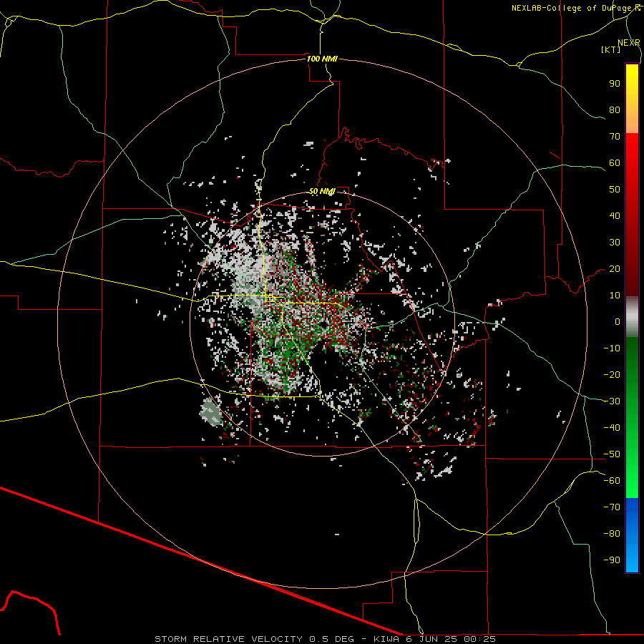Click the -90 value on the velocity scale

click(612, 560)
